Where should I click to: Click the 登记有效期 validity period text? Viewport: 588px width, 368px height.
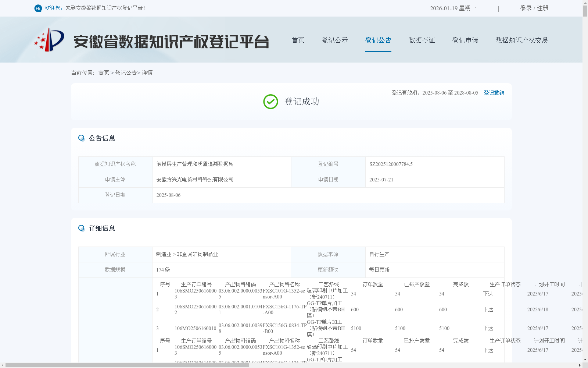coord(435,93)
